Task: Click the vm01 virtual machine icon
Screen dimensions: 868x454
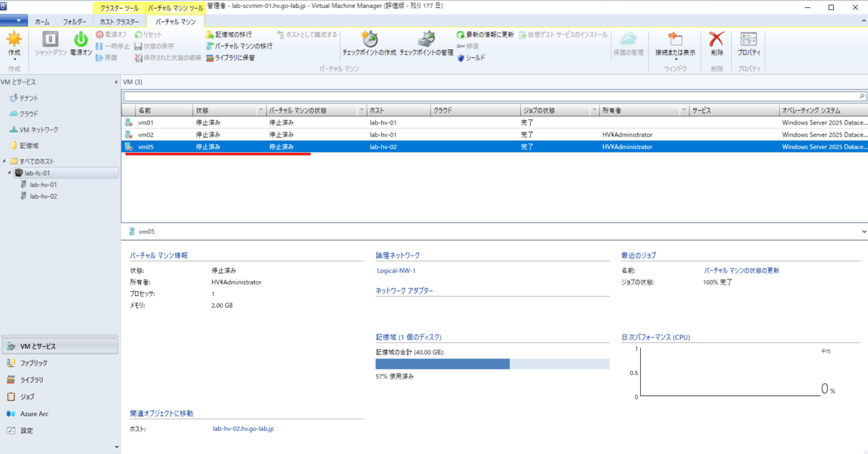Action: tap(129, 123)
